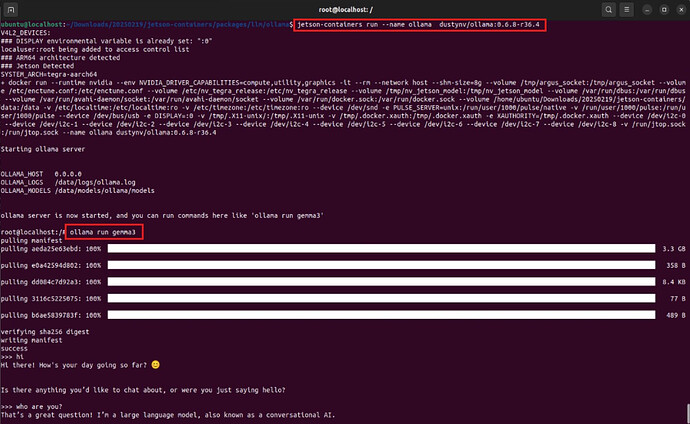Click the 'jetson-containers run --name ollama' command
This screenshot has width=690, height=424.
(x=418, y=25)
